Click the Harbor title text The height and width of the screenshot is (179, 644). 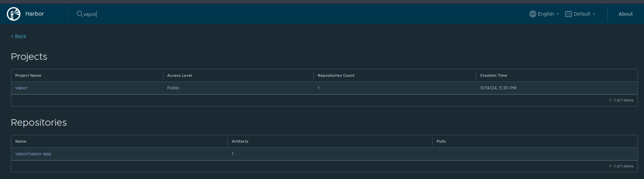pyautogui.click(x=35, y=14)
